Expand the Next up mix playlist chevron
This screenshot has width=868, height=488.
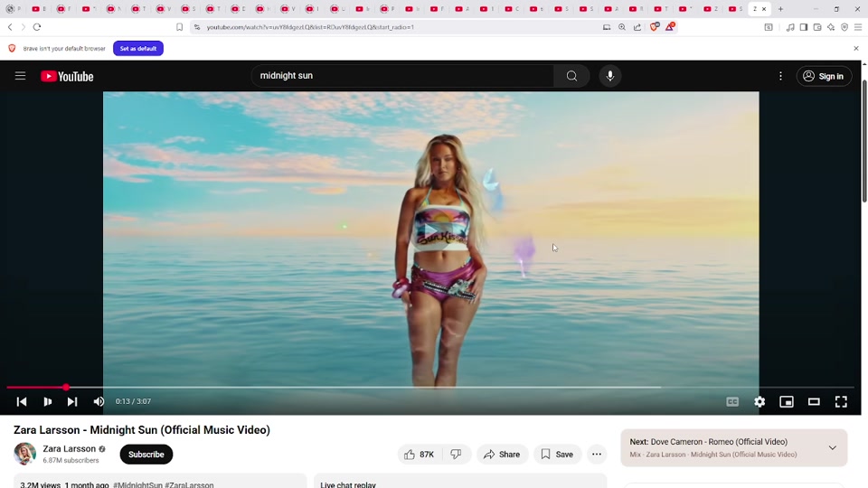(x=832, y=447)
